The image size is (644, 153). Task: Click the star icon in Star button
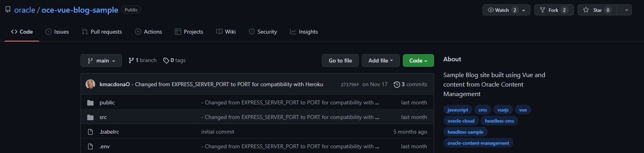point(586,10)
